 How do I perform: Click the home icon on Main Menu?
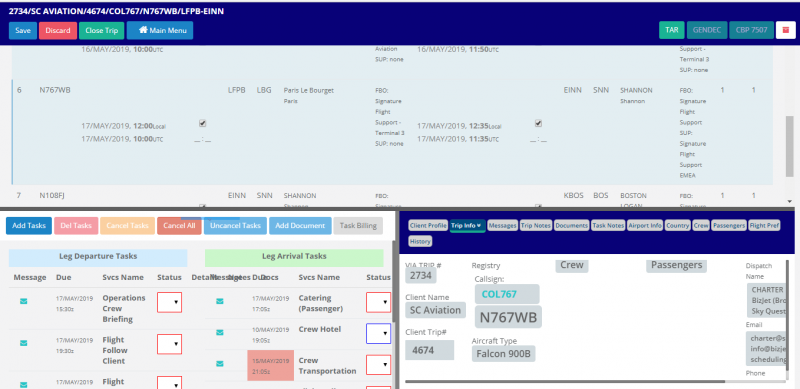143,30
